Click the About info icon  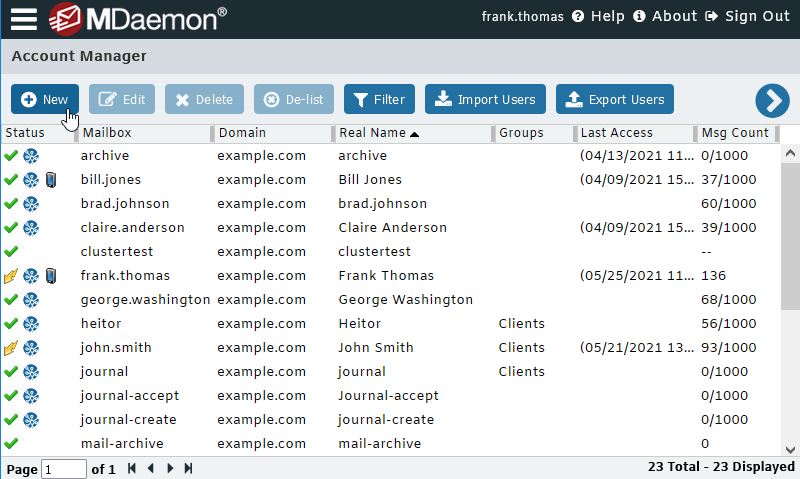[639, 16]
